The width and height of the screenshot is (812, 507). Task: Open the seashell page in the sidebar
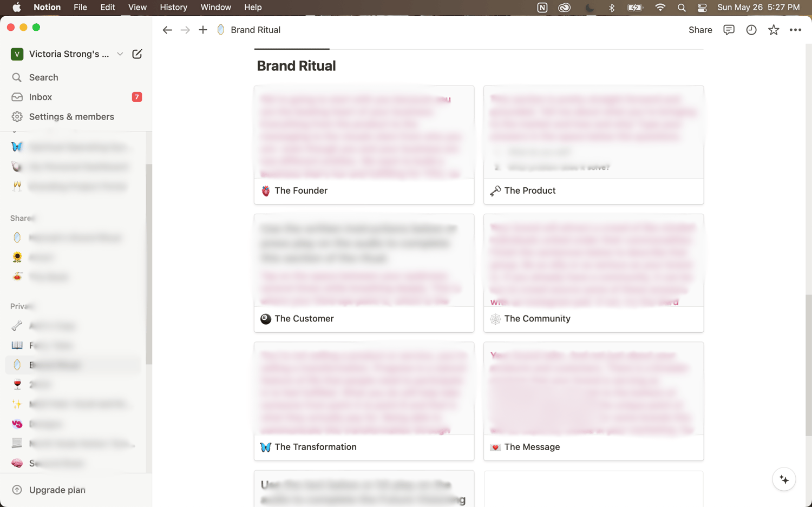click(x=73, y=167)
